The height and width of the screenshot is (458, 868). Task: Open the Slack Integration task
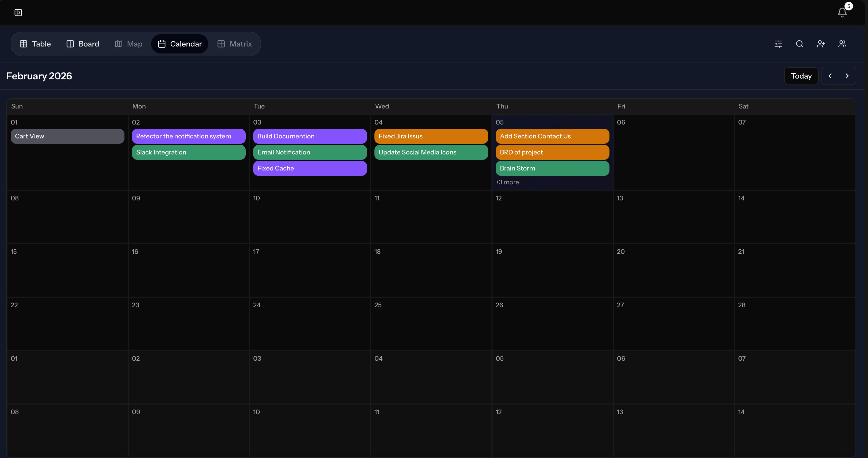pos(188,152)
